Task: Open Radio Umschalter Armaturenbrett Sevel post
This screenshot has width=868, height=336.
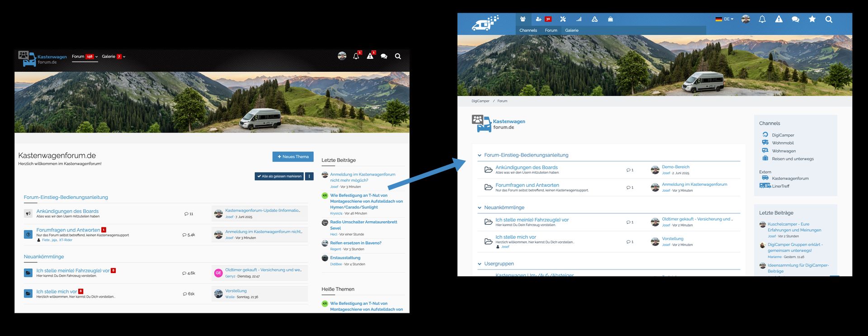Action: coord(363,225)
